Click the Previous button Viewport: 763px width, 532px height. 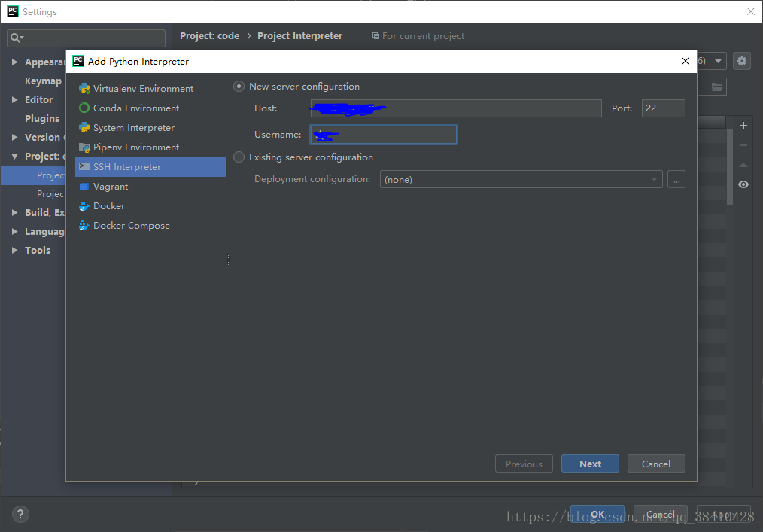click(x=524, y=464)
